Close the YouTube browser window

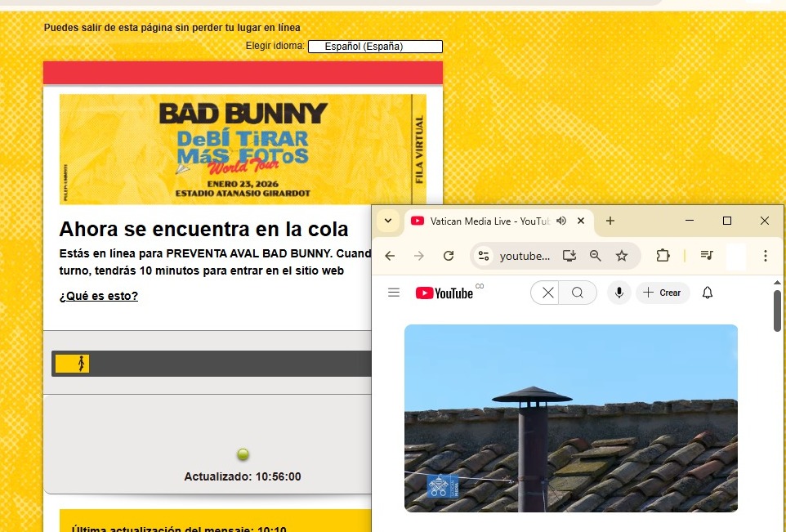765,221
